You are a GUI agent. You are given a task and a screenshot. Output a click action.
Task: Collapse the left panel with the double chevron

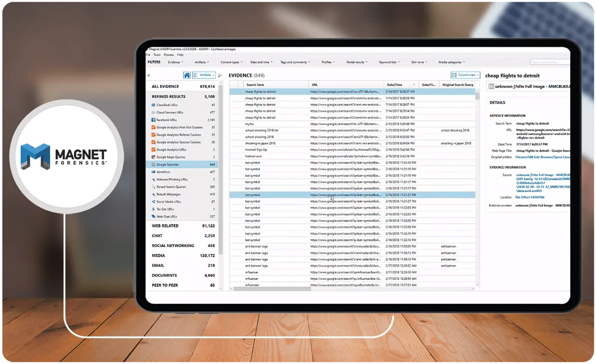point(149,75)
